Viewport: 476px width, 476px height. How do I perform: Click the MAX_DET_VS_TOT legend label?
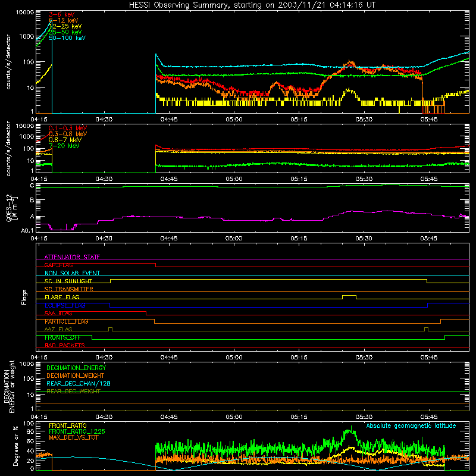coord(73,437)
